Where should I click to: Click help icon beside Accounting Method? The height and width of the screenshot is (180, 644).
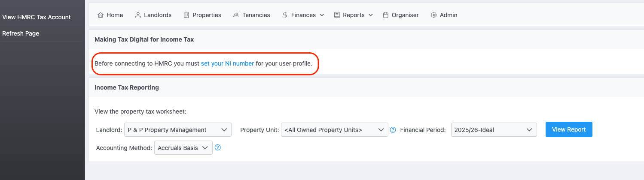click(x=218, y=148)
